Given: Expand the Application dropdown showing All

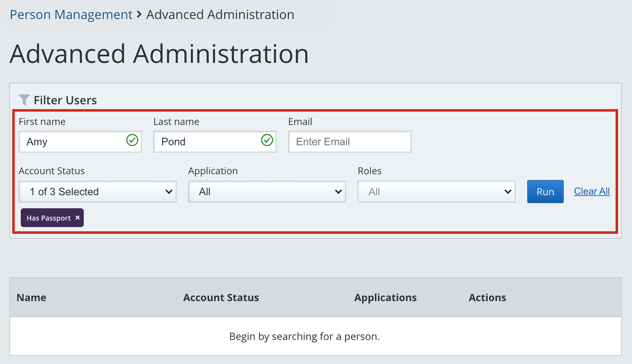Looking at the screenshot, I should [x=267, y=192].
